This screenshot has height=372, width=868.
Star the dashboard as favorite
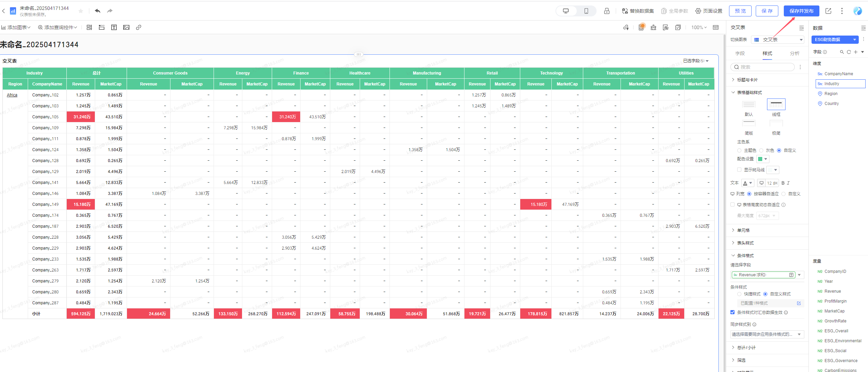tap(81, 11)
